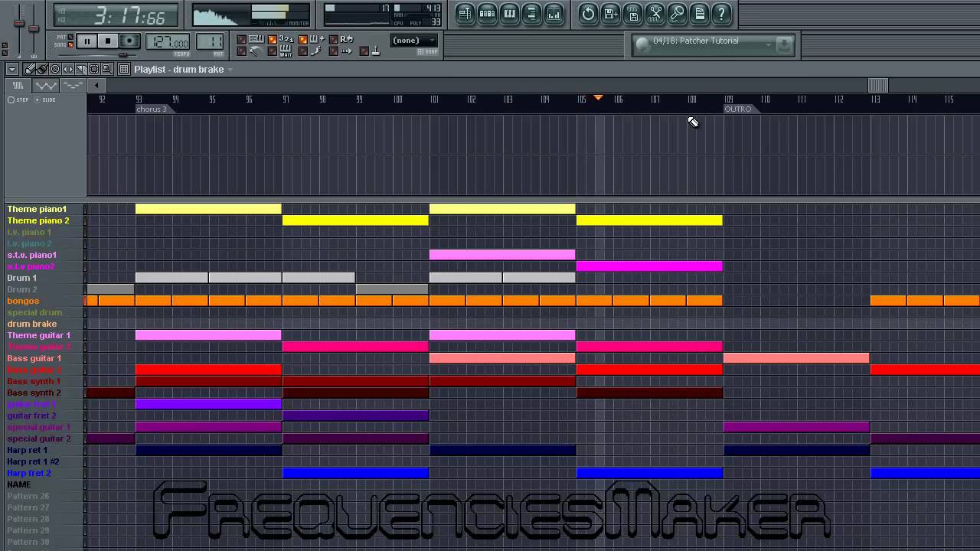Collapse clip track area left arrow
980x551 pixels.
(96, 85)
